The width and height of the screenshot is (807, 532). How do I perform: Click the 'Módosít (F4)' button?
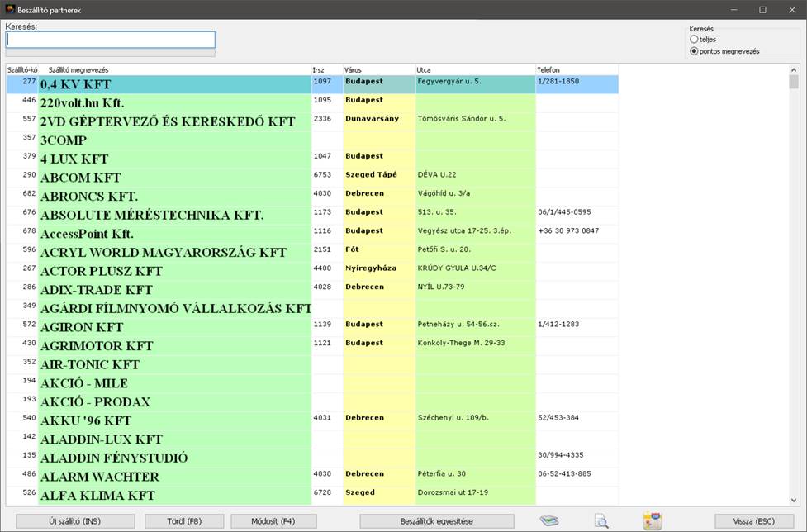[273, 521]
